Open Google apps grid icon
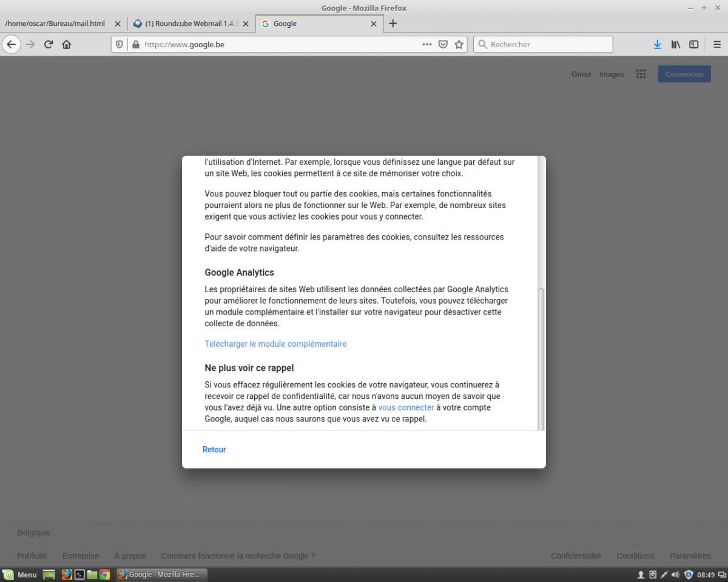Image resolution: width=728 pixels, height=582 pixels. tap(641, 74)
